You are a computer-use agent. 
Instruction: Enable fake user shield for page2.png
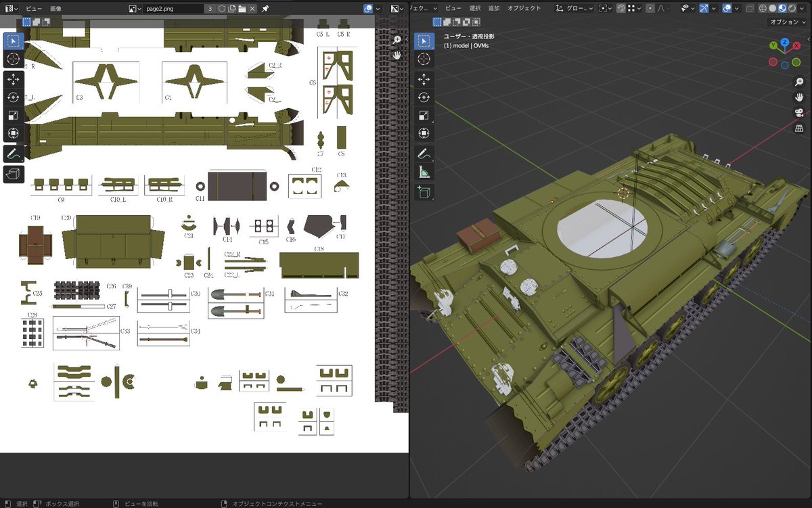pos(221,8)
